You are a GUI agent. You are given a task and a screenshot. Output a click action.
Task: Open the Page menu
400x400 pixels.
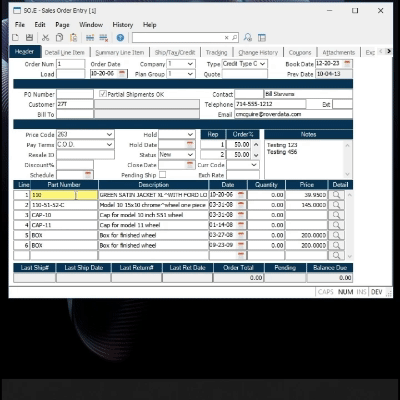pyautogui.click(x=62, y=25)
